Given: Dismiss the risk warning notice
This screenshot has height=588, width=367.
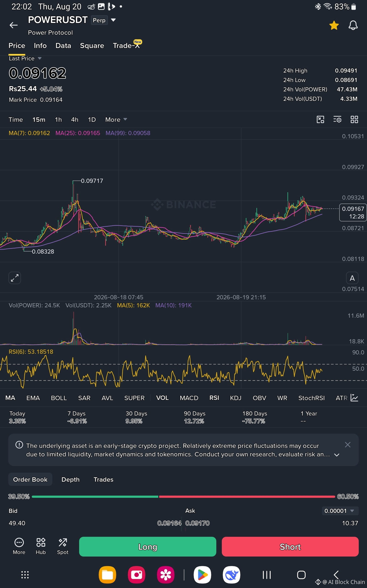Looking at the screenshot, I should click(x=348, y=445).
